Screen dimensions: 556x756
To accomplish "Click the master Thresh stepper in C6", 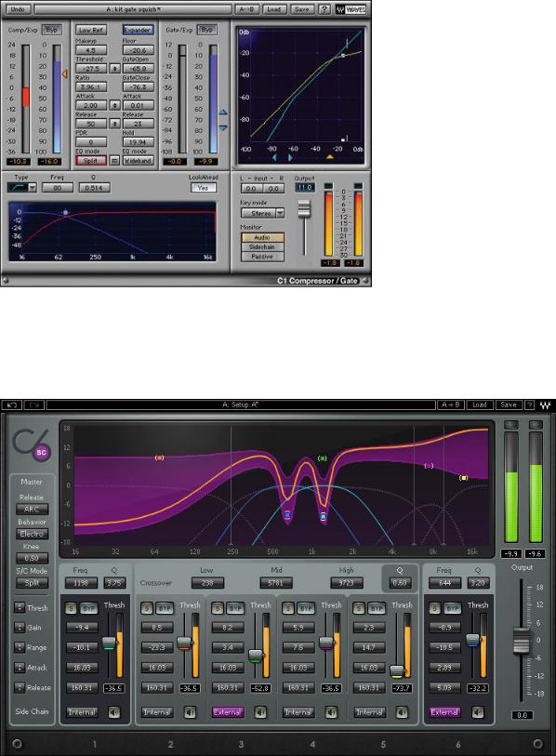I will [20, 607].
